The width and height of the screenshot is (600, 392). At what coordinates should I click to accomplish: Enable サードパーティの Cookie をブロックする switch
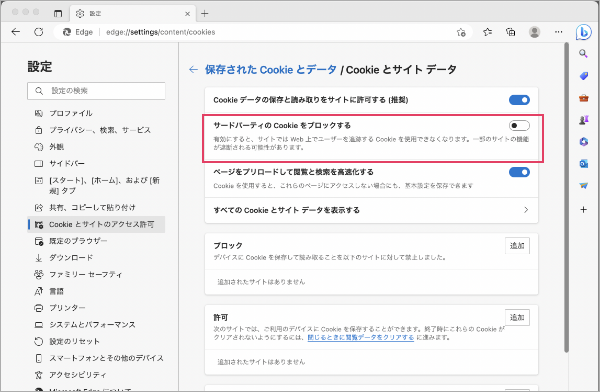519,126
